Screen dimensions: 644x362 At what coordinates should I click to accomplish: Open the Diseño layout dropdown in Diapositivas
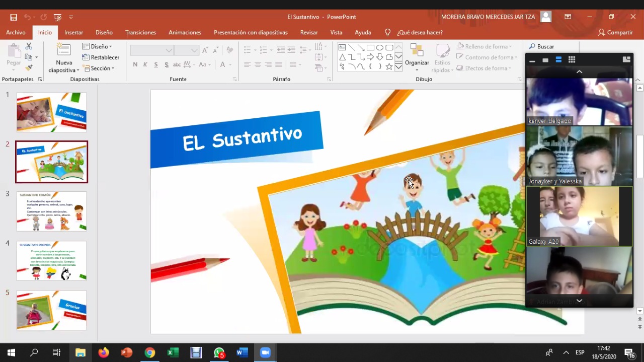click(x=97, y=46)
